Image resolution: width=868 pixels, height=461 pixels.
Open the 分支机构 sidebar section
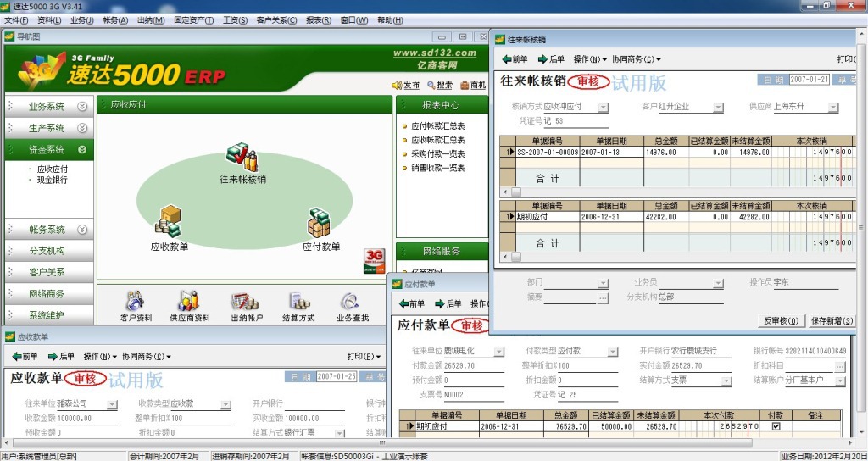48,251
